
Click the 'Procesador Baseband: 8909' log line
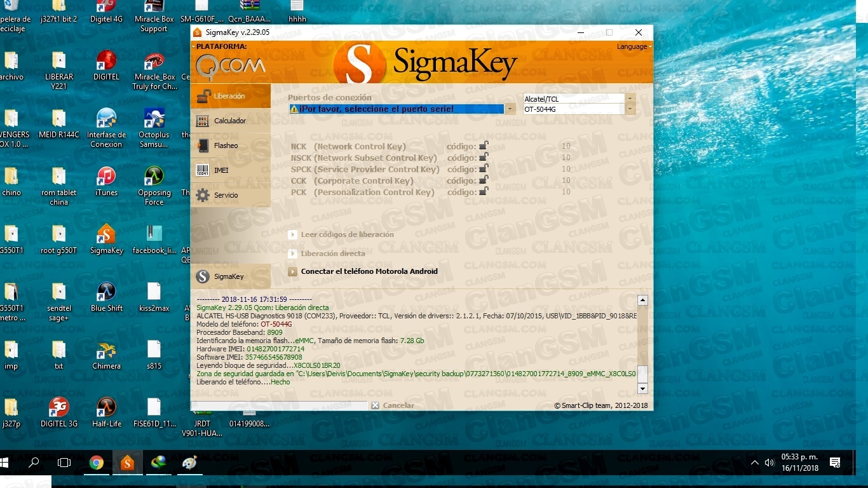[x=240, y=332]
